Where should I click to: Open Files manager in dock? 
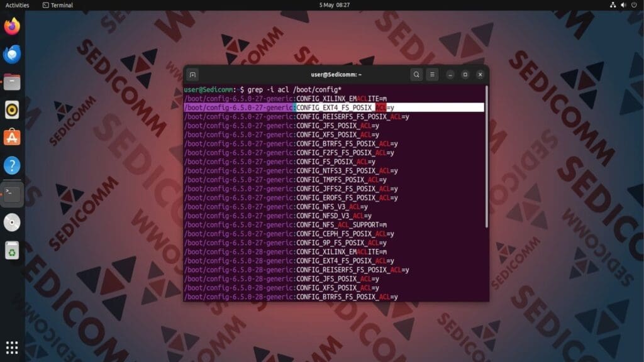(x=12, y=82)
